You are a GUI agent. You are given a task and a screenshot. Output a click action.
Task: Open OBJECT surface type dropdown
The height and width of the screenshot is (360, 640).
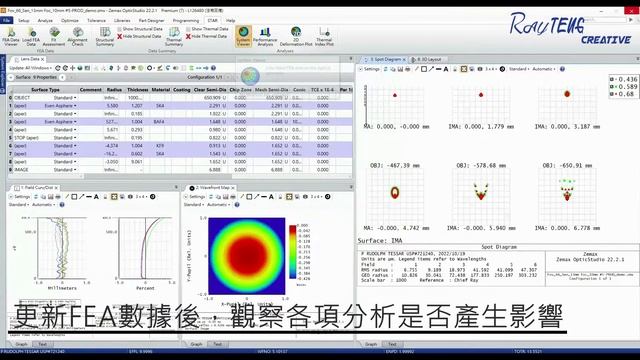tap(75, 98)
